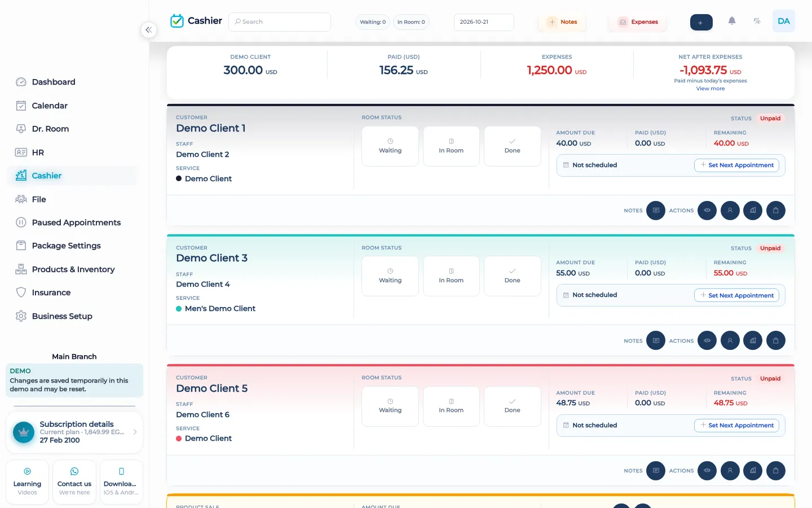Open Contact us WhatsApp tile
Image resolution: width=812 pixels, height=508 pixels.
[x=74, y=482]
